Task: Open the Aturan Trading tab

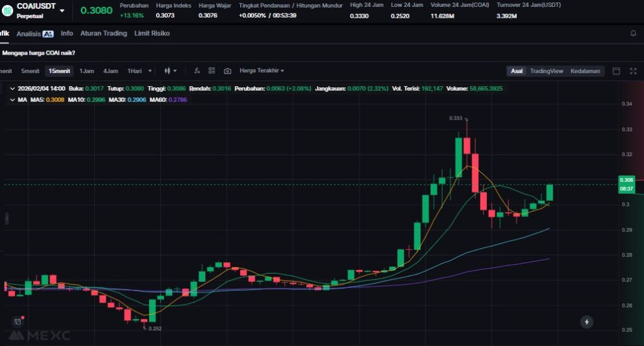Action: pos(103,33)
